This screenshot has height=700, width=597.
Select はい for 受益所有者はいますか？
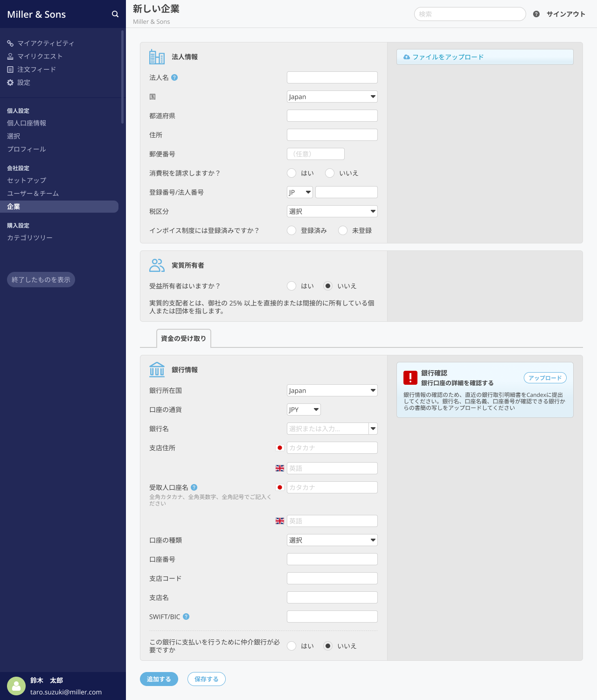(x=292, y=286)
